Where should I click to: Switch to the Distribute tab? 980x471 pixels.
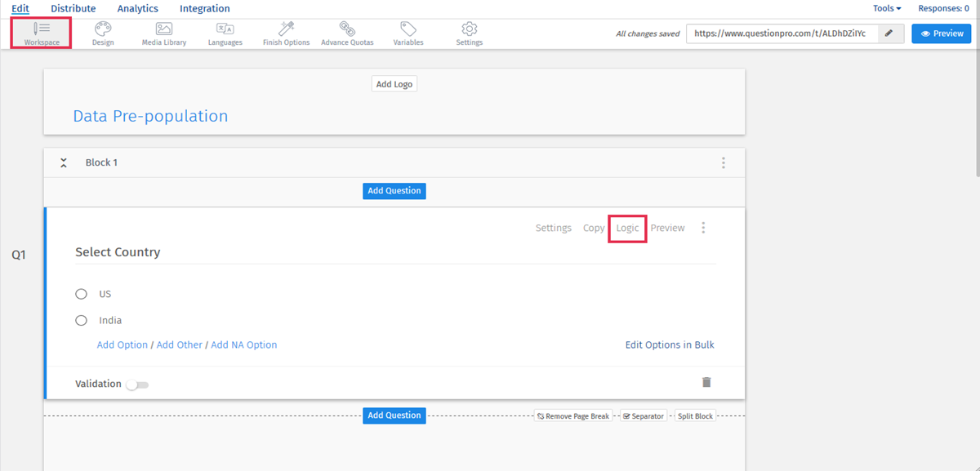click(73, 9)
